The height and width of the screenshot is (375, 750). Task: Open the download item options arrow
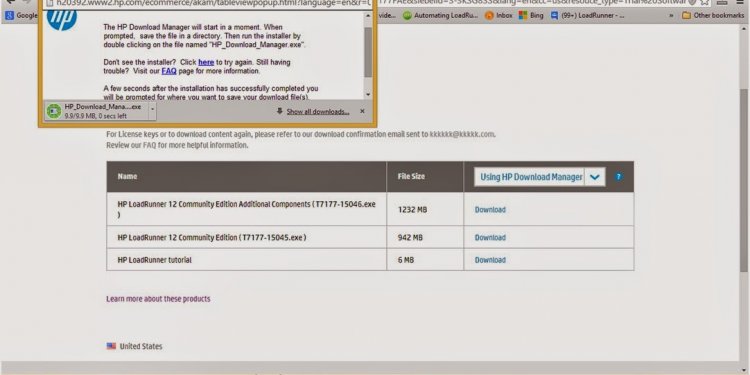pos(152,111)
